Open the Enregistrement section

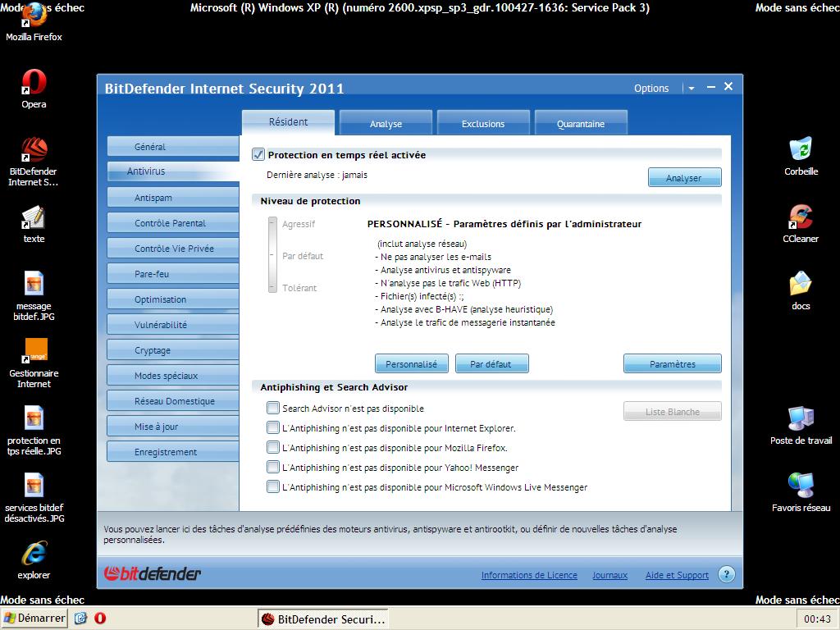coord(173,452)
